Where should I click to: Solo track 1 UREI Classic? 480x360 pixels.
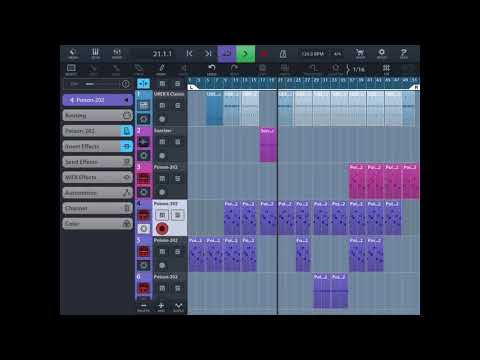pyautogui.click(x=178, y=106)
